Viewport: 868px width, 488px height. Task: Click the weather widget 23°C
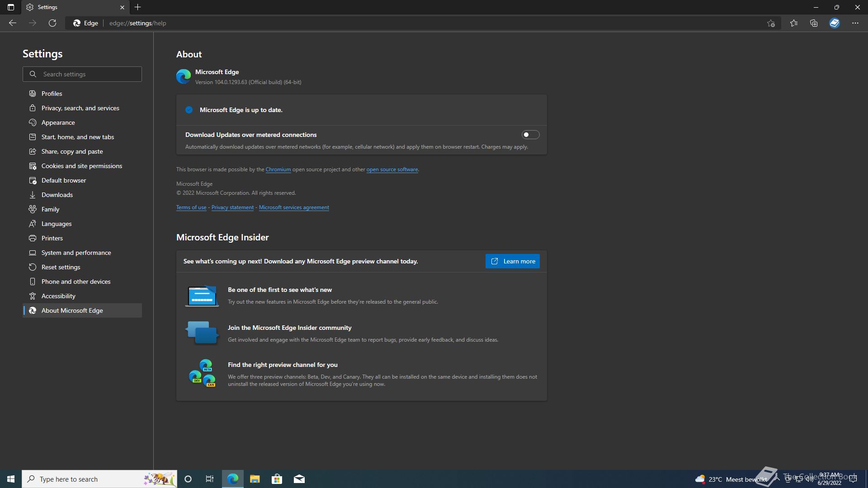(x=731, y=479)
